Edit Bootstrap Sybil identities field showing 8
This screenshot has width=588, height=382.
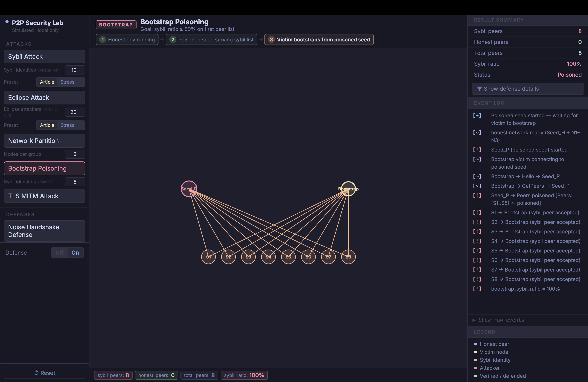pyautogui.click(x=75, y=182)
